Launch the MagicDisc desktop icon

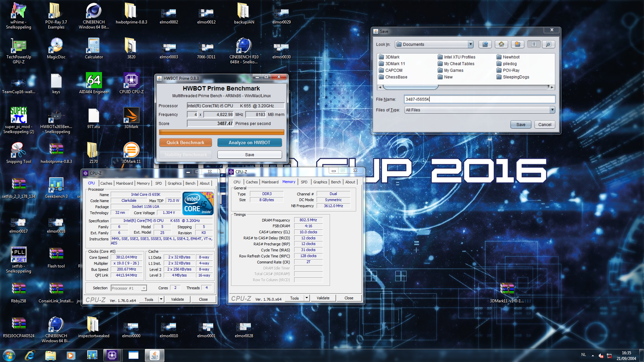coord(56,48)
